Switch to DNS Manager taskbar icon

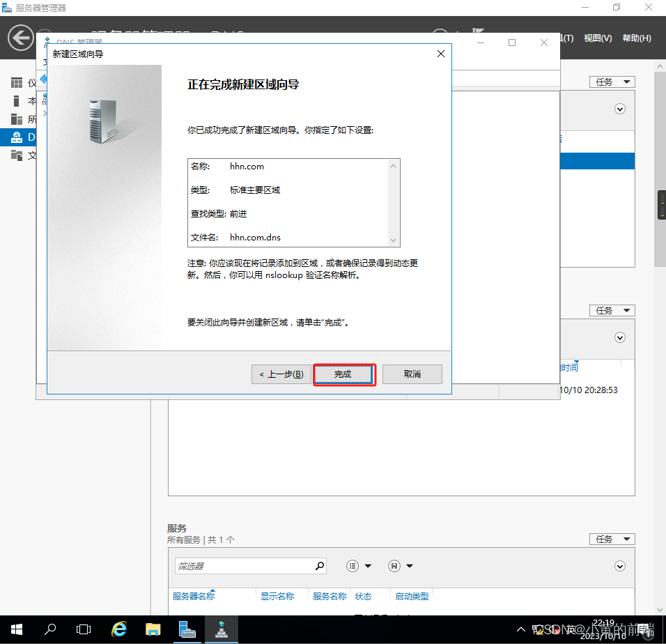(222, 629)
